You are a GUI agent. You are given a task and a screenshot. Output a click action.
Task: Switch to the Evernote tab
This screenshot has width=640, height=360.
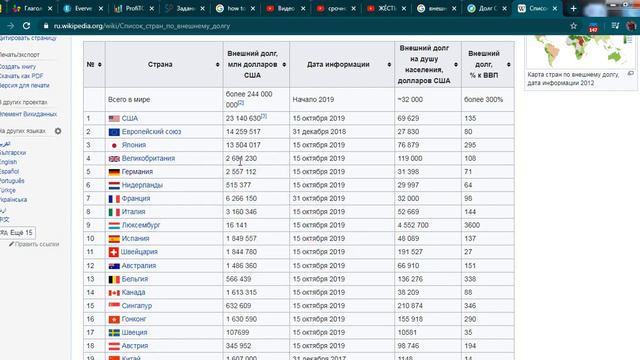83,8
